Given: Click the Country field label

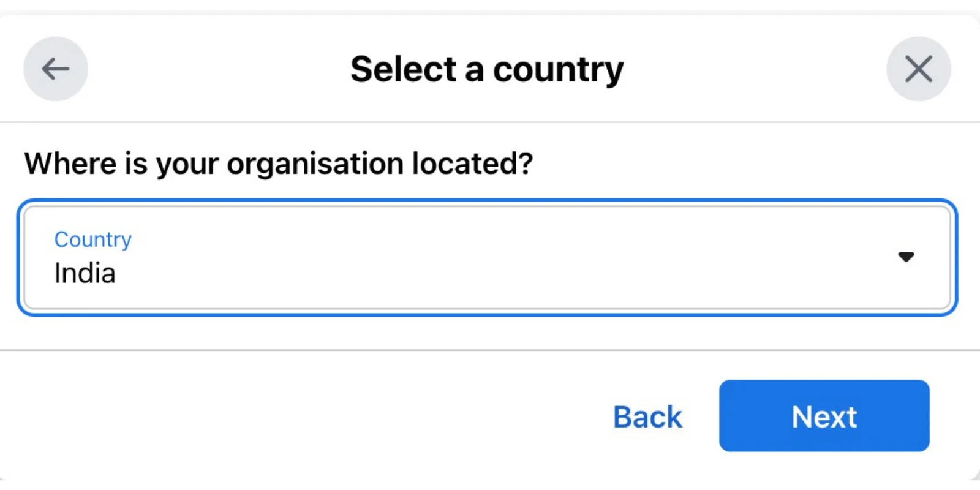Looking at the screenshot, I should coord(93,239).
